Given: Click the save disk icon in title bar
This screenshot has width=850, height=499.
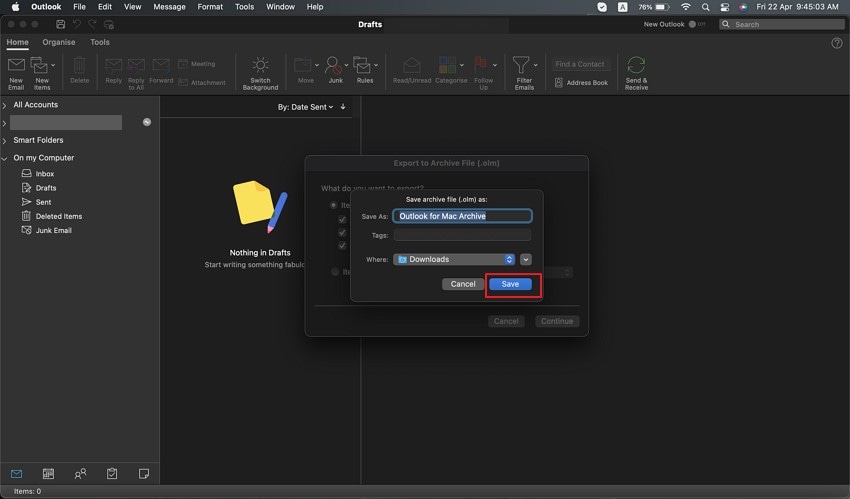Looking at the screenshot, I should tap(61, 24).
